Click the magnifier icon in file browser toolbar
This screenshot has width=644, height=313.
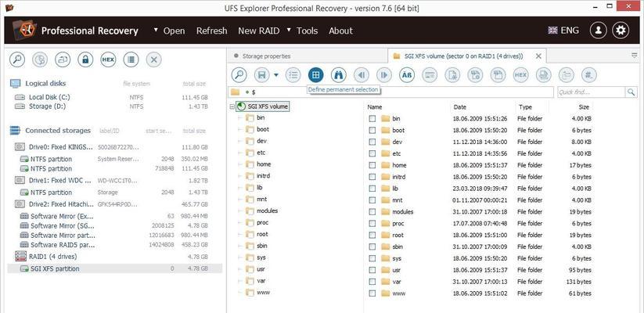click(239, 75)
